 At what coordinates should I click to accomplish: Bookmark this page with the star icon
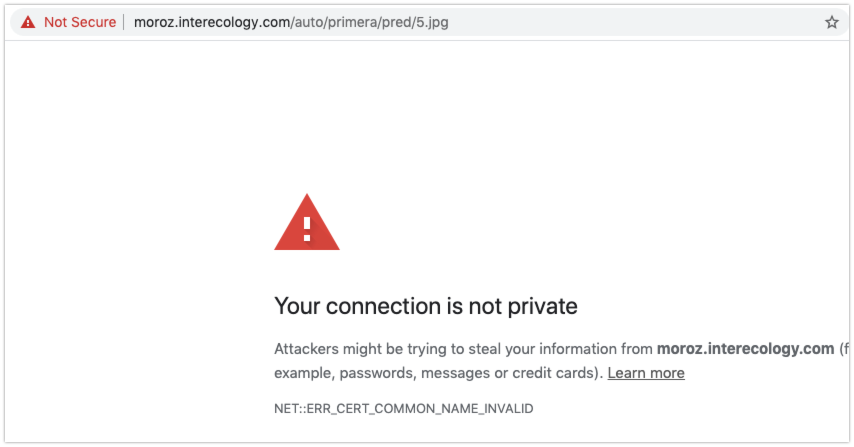(831, 22)
